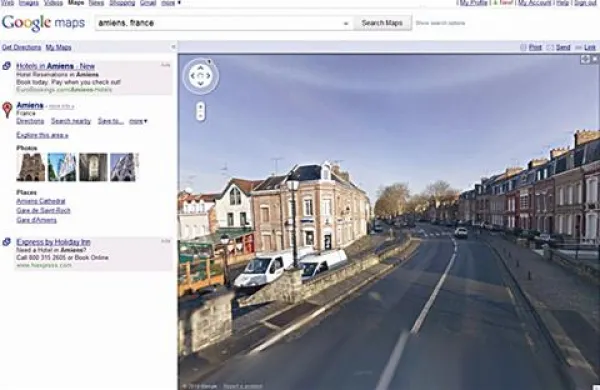Go to News in the top bar
The height and width of the screenshot is (390, 600).
point(96,3)
